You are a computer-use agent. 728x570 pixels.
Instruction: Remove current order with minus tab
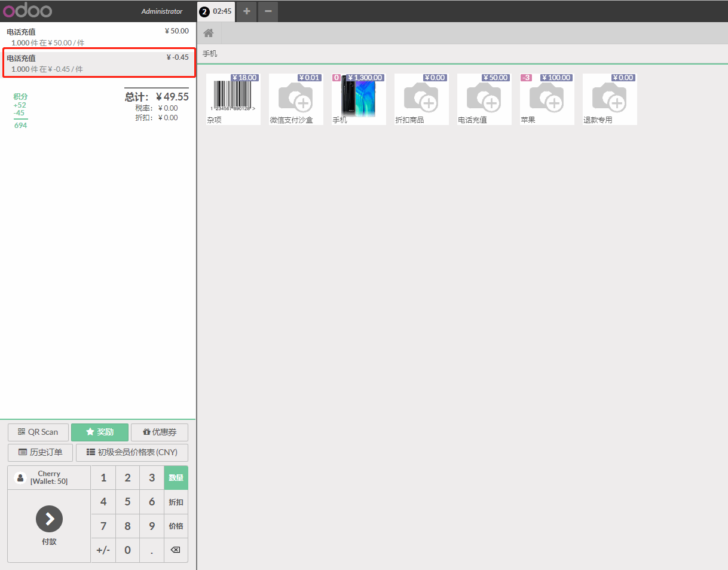click(268, 11)
